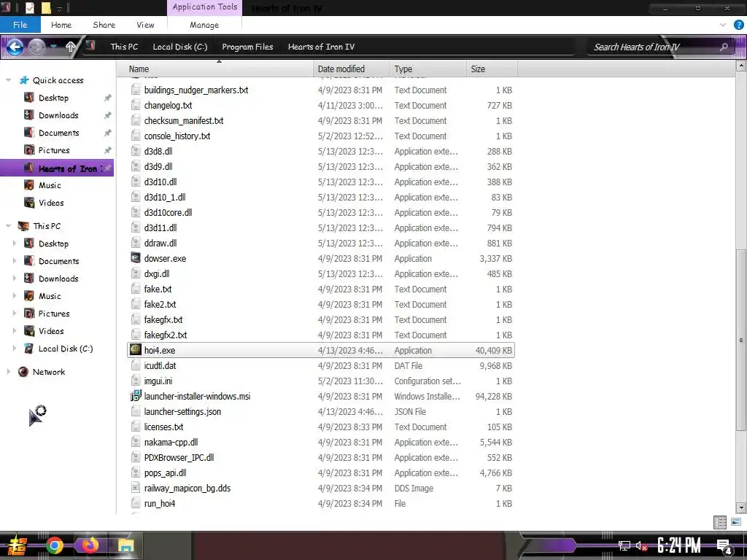The height and width of the screenshot is (560, 747).
Task: Open the recent locations dropdown arrow
Action: tap(54, 47)
